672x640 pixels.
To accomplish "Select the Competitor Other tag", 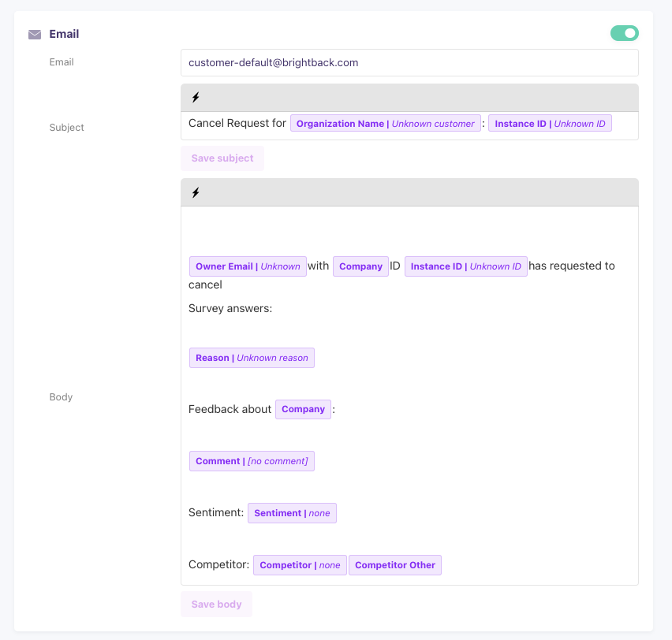I will click(394, 564).
